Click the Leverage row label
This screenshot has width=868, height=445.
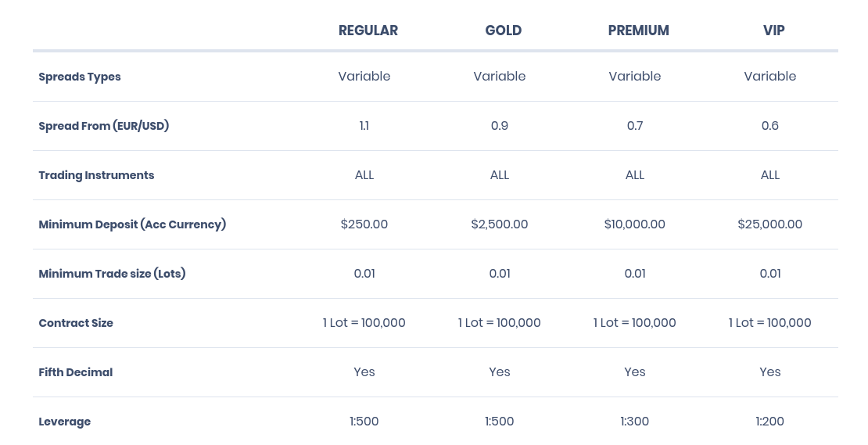pyautogui.click(x=64, y=422)
